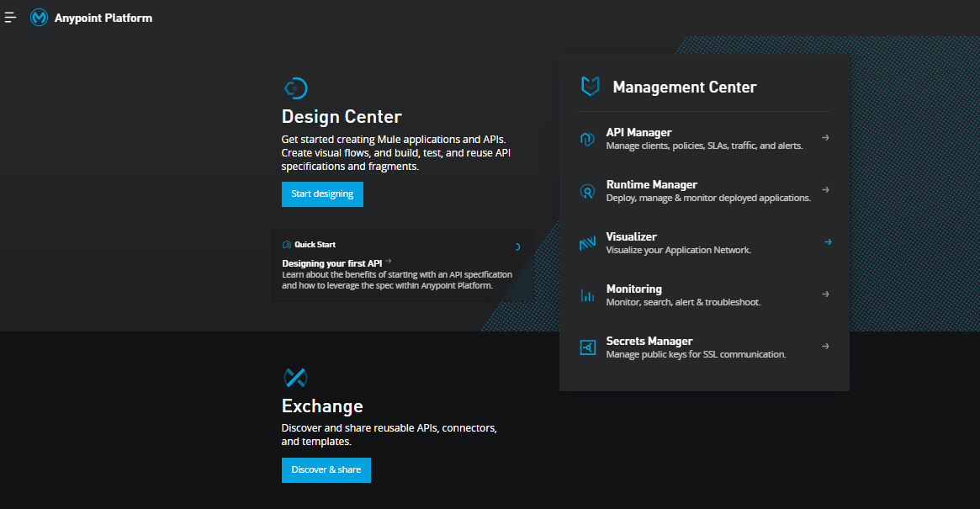Open the Monitoring menu entry
This screenshot has width=980, height=509.
coord(634,289)
